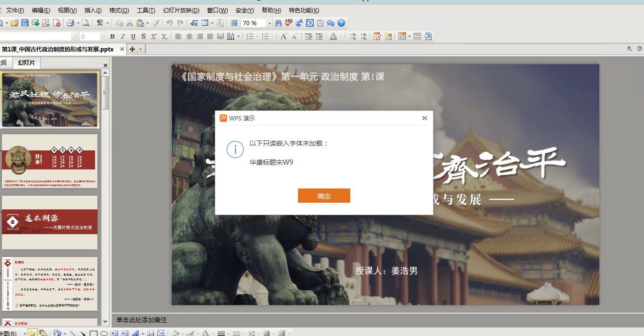Open the 文件 menu

[x=15, y=10]
